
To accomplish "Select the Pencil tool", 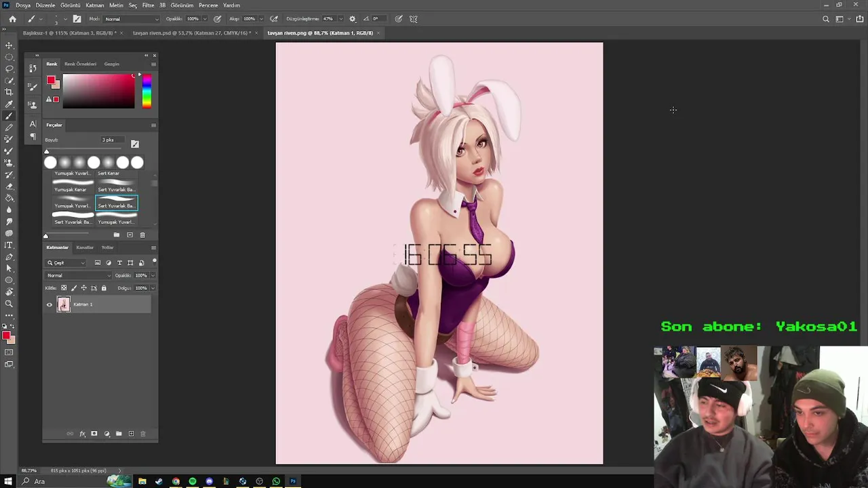I will [x=9, y=127].
